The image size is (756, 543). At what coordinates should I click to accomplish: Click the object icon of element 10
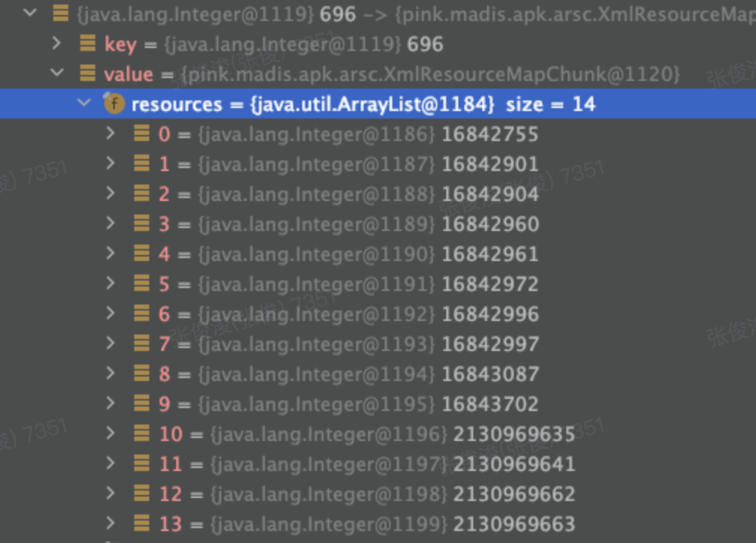click(x=141, y=433)
